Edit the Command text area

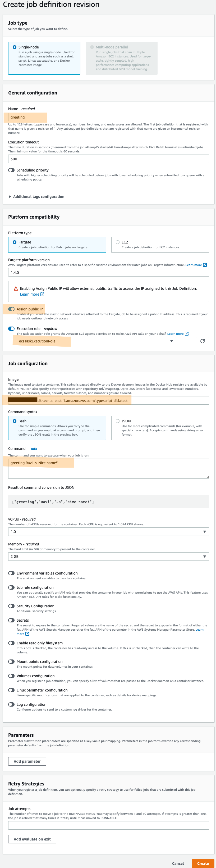pyautogui.click(x=108, y=469)
